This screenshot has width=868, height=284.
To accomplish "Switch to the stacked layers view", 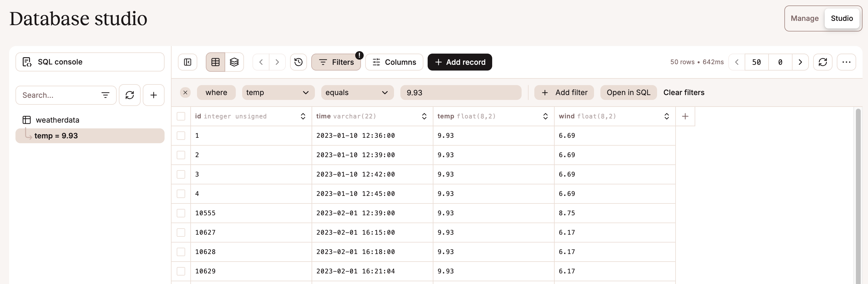I will pos(235,62).
